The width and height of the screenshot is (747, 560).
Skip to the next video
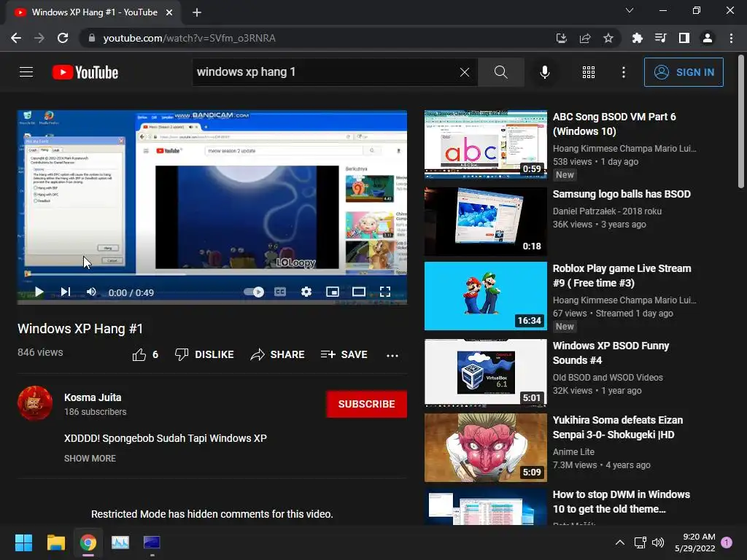[x=65, y=292]
